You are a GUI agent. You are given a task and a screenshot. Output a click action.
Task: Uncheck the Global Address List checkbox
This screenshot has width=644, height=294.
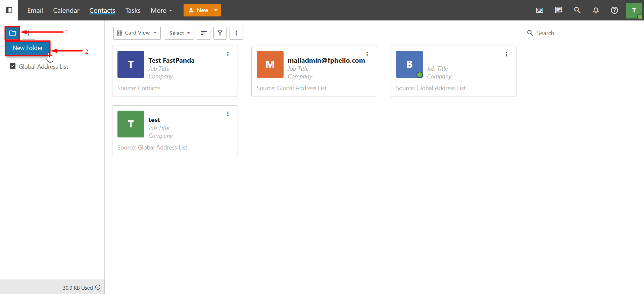(x=13, y=66)
